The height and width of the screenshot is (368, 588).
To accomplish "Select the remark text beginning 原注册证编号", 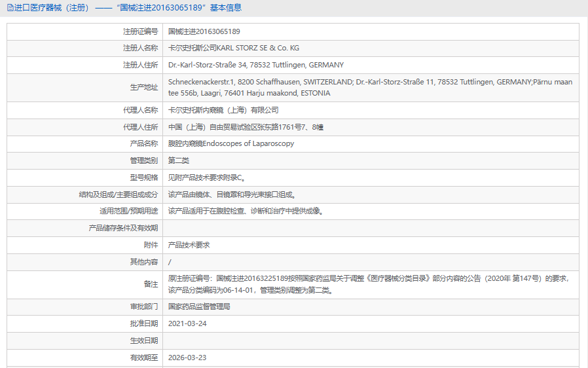I will click(369, 284).
